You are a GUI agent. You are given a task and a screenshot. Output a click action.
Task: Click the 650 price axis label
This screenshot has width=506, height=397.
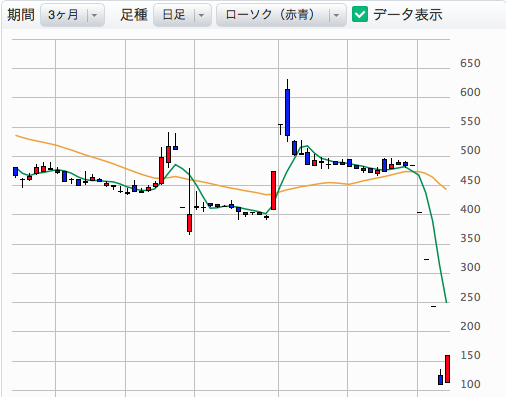click(470, 63)
